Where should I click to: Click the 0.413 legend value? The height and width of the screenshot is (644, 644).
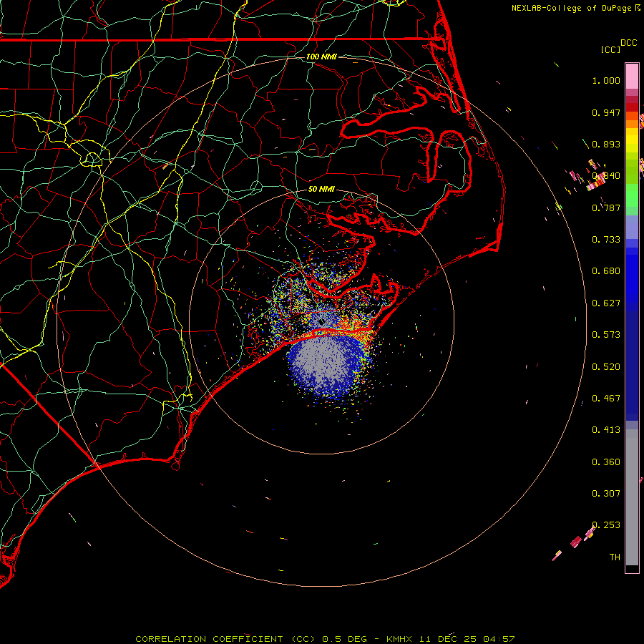[x=606, y=430]
